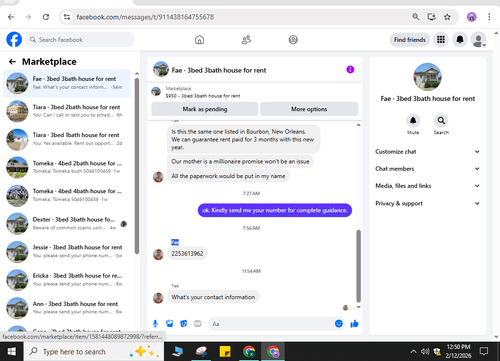Open the Windows notification center icon

[x=484, y=351]
